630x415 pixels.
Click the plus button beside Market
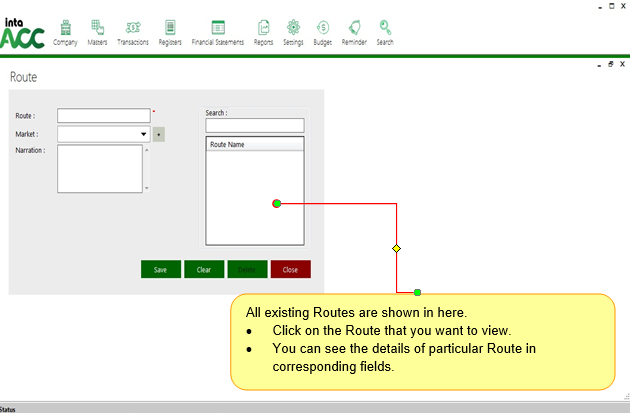point(159,133)
